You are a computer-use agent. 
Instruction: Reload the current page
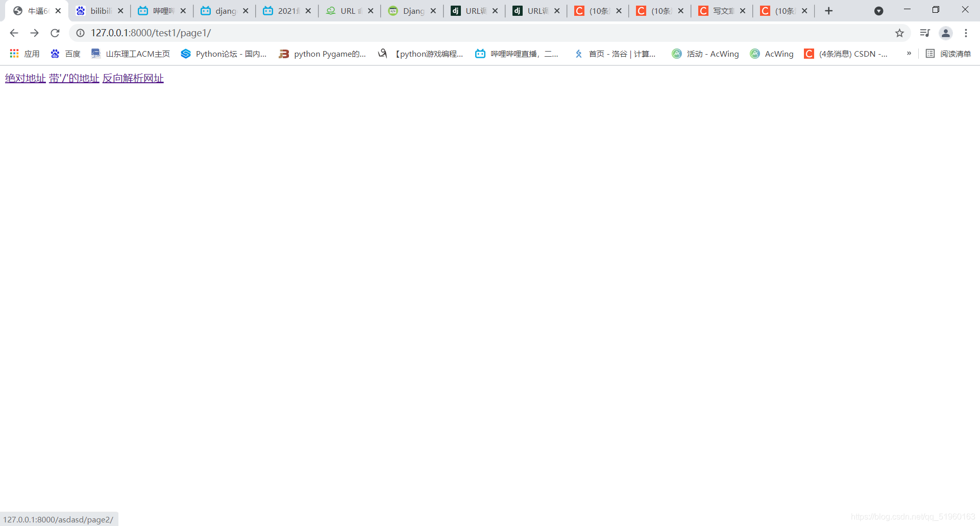pyautogui.click(x=55, y=33)
